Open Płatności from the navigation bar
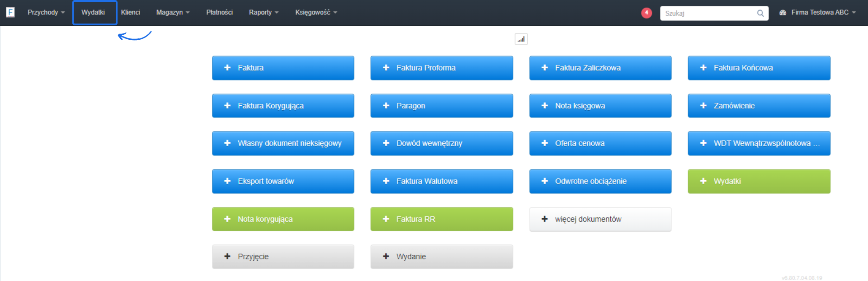This screenshot has width=868, height=281. point(220,12)
